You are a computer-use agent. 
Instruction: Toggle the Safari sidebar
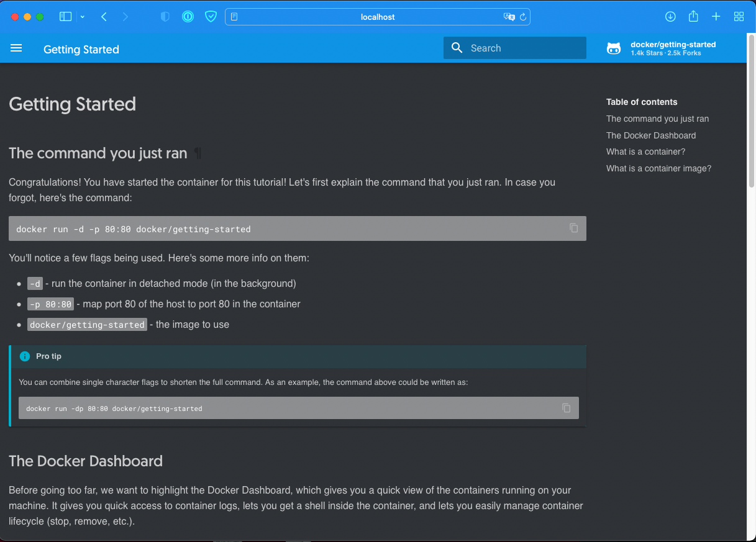[65, 17]
